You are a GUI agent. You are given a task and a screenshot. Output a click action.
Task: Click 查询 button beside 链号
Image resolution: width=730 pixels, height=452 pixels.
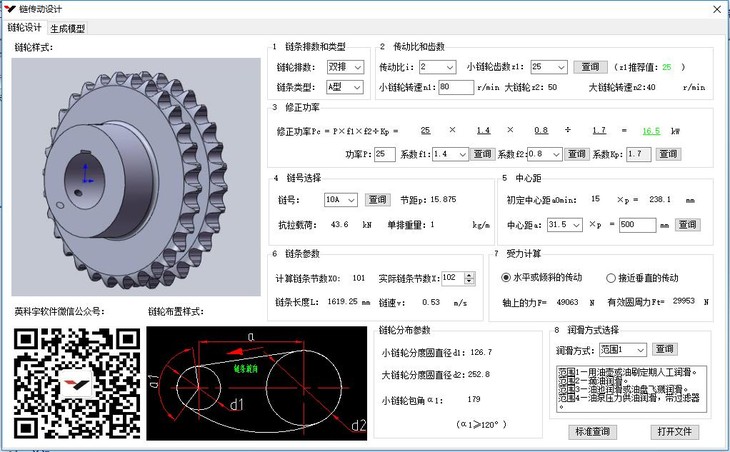(x=377, y=200)
